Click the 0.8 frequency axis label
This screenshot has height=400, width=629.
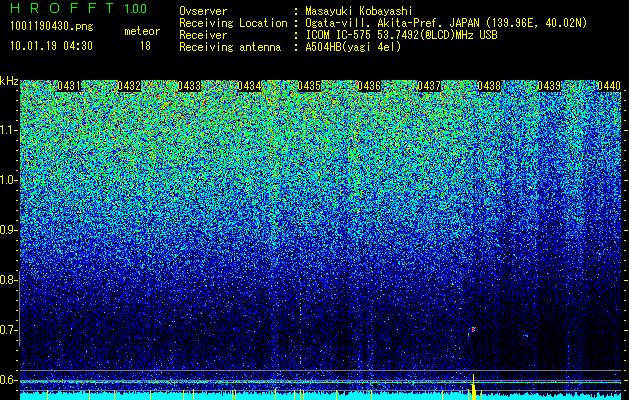pos(8,280)
